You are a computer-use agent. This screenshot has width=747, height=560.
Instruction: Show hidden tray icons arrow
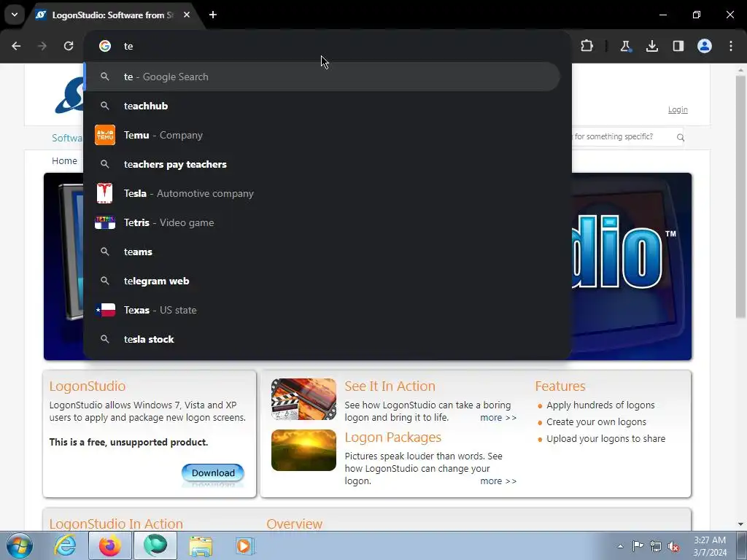click(620, 546)
